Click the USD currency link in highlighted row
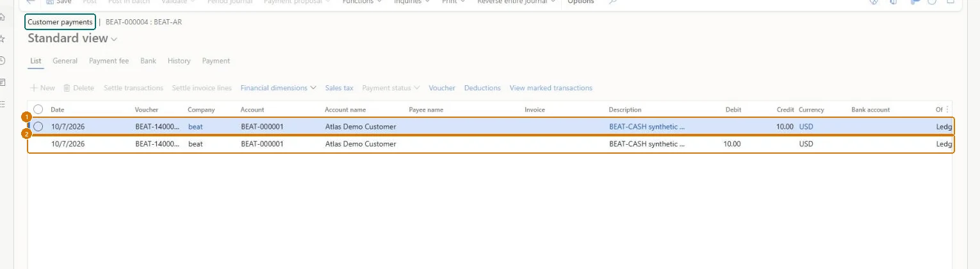 pos(806,127)
